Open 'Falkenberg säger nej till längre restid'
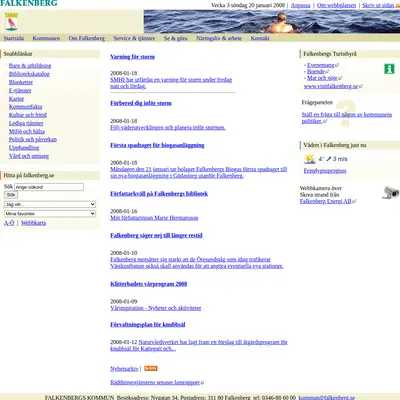 coord(156,235)
